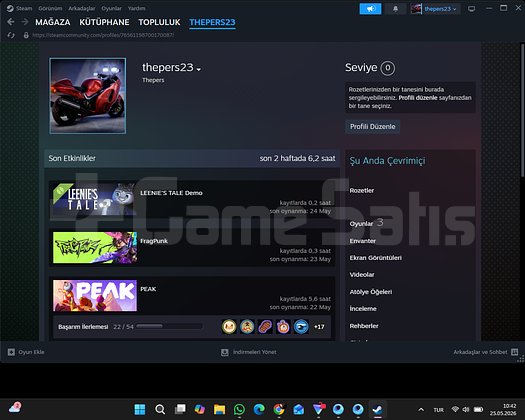
Task: Open PEAK game banner image
Action: tap(95, 295)
